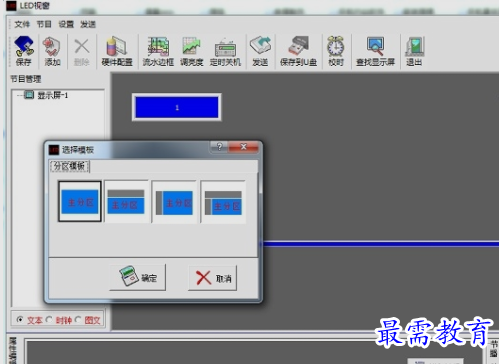Select the 显示屏-1 tree item
Screen dimensions: 499x364
point(52,95)
